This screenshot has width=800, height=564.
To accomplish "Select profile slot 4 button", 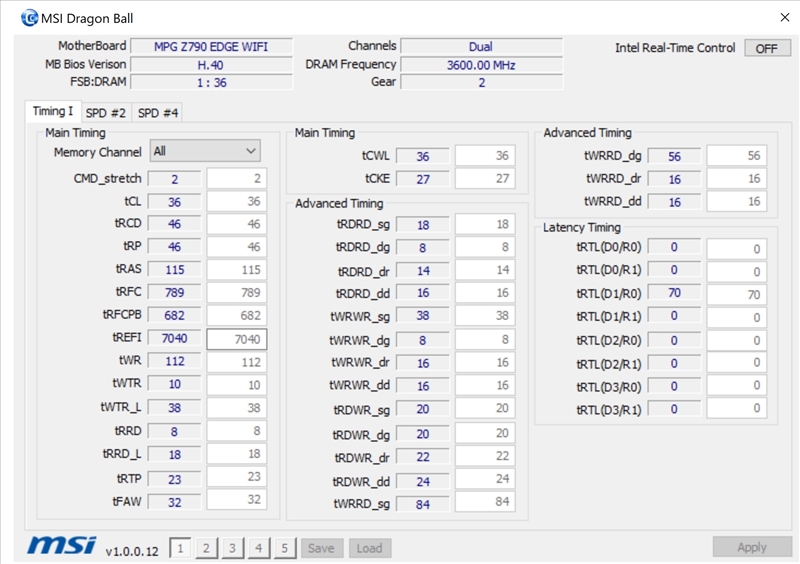I will [x=258, y=548].
